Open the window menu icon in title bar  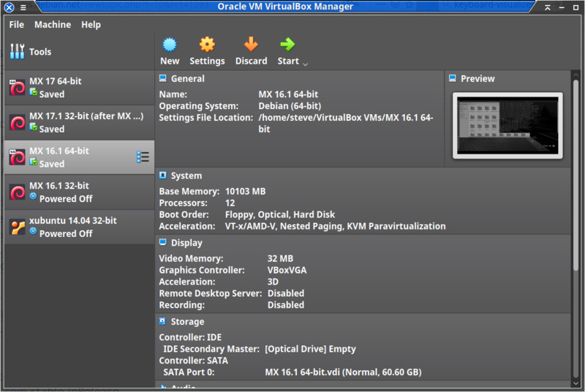tap(23, 7)
